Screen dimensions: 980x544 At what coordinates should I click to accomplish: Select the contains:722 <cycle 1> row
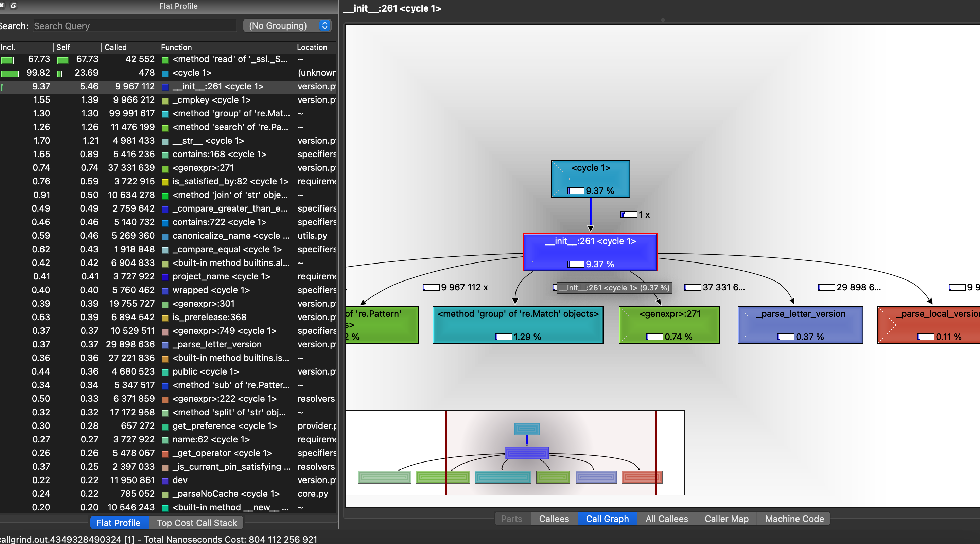[x=168, y=222]
